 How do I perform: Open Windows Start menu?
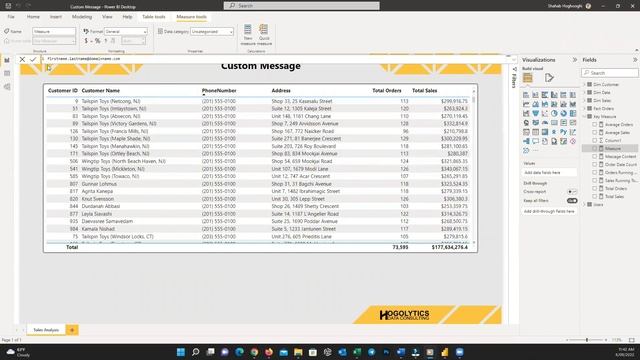(181, 352)
